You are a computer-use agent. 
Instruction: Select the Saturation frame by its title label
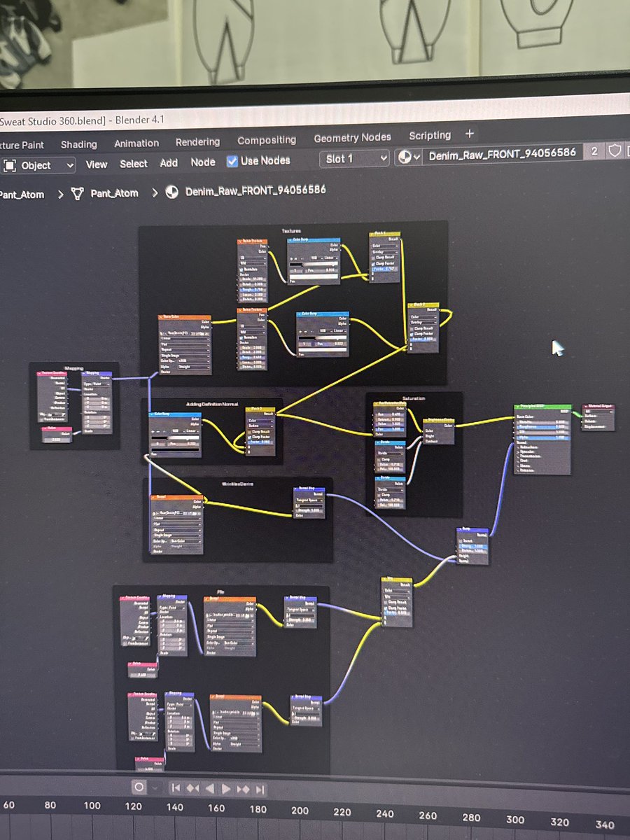click(414, 398)
